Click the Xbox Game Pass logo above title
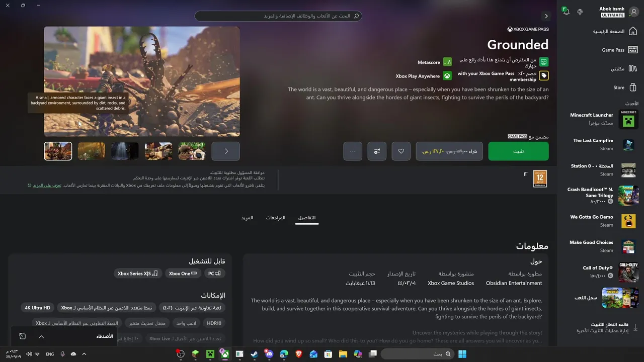 [528, 29]
